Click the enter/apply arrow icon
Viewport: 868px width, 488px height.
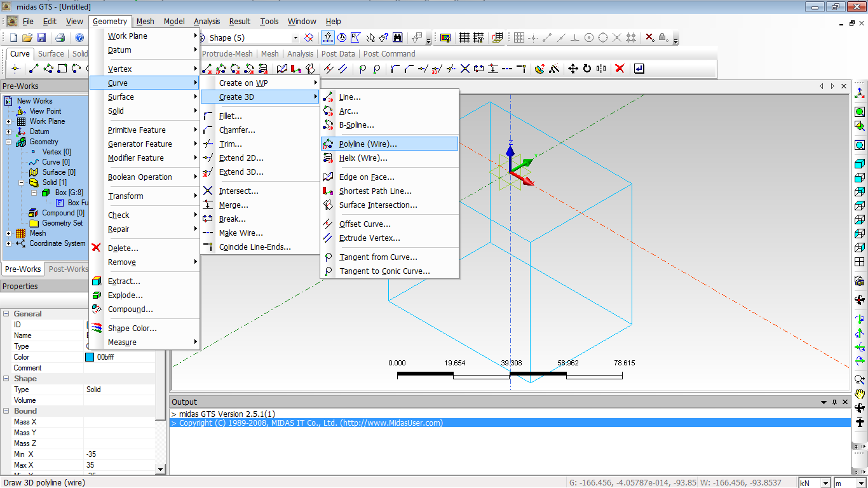639,69
